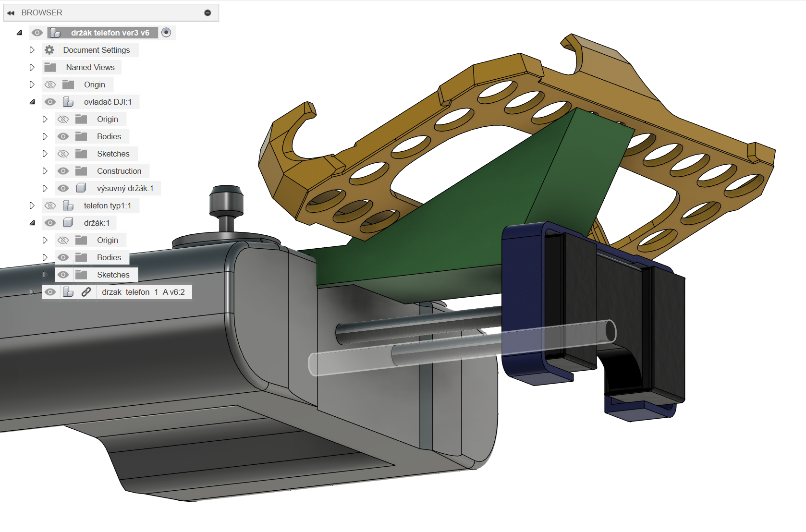This screenshot has width=806, height=532.
Task: Expand the Document Settings node
Action: coord(32,50)
